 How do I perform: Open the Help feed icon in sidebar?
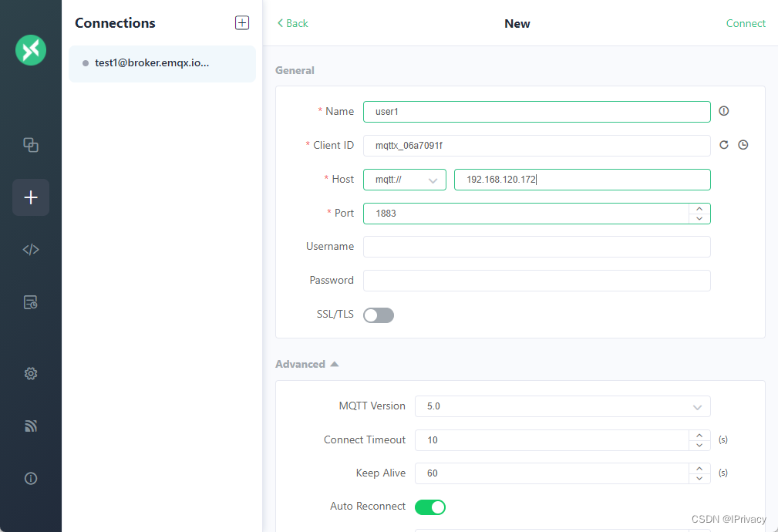tap(31, 426)
